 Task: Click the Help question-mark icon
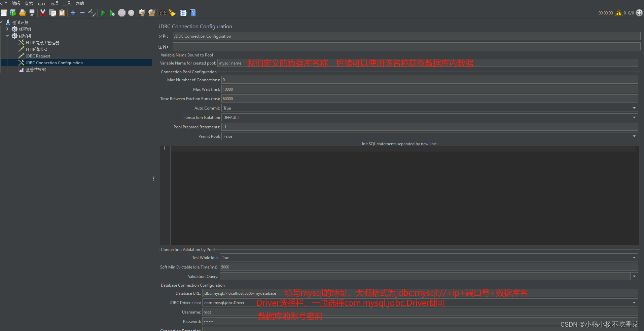click(x=193, y=13)
